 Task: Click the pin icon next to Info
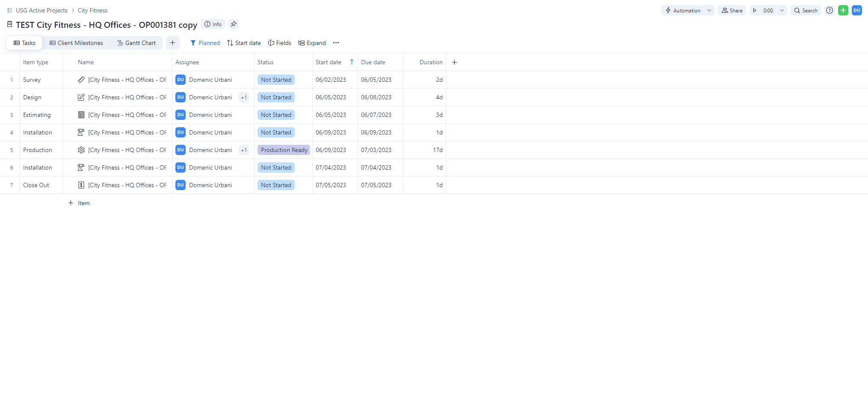tap(234, 24)
